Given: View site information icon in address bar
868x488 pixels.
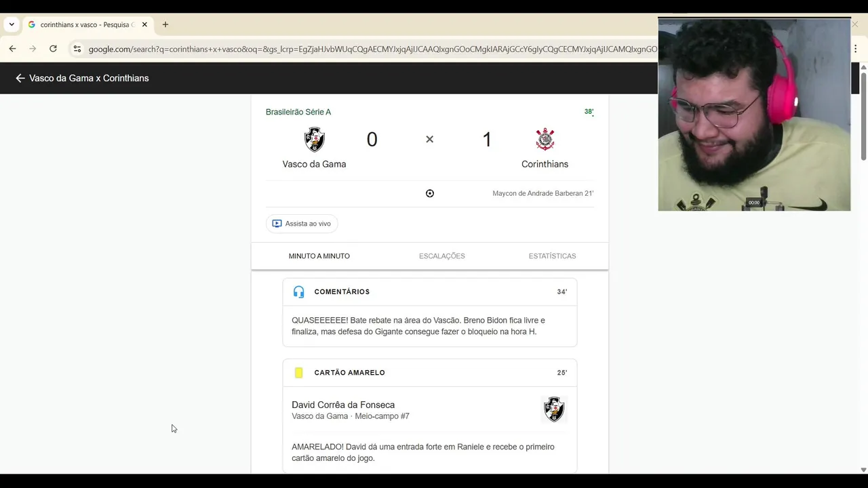Looking at the screenshot, I should pyautogui.click(x=77, y=49).
